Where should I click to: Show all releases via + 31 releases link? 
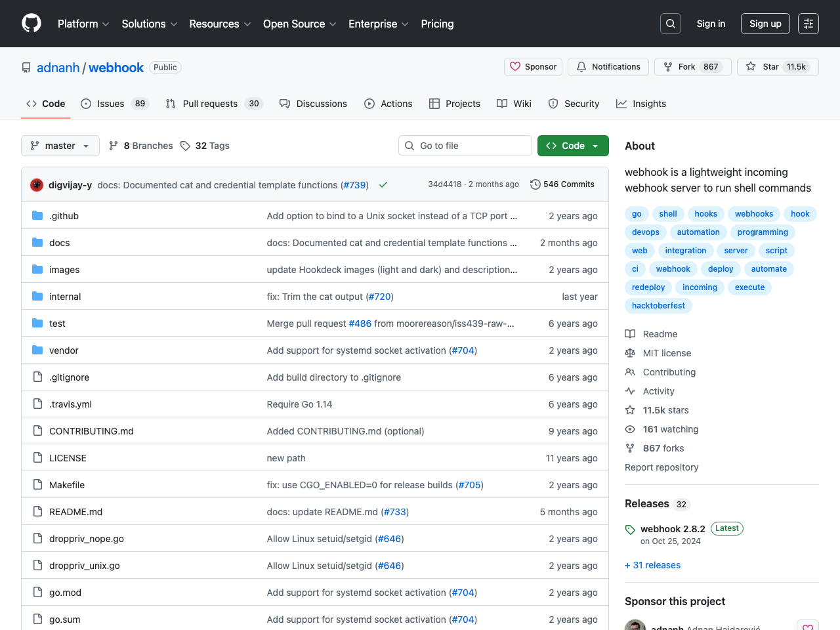(652, 565)
